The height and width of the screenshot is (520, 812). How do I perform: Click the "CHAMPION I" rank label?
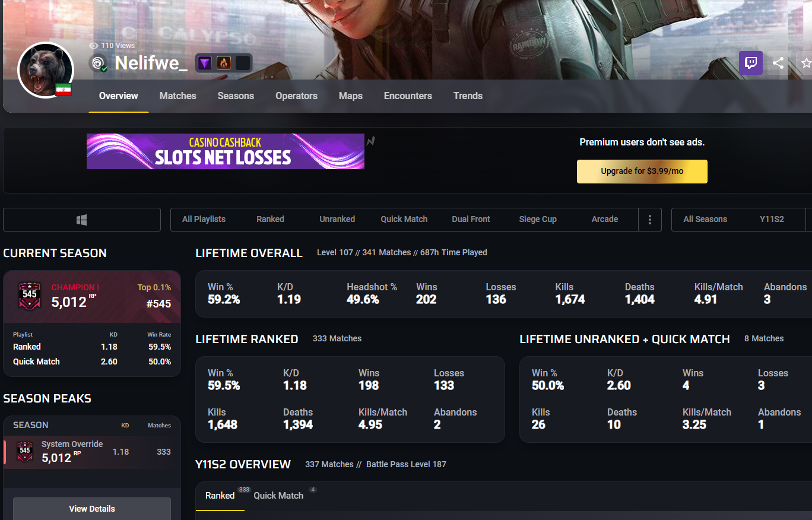[x=75, y=287]
